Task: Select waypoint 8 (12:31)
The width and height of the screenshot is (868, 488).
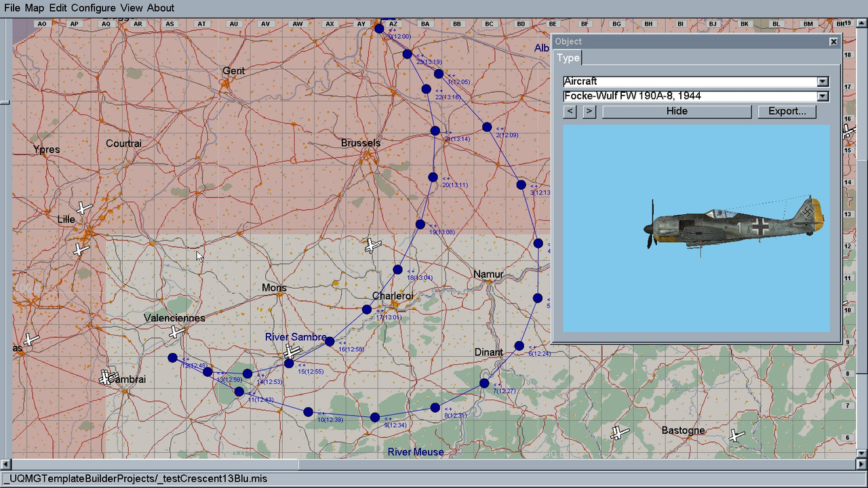Action: pyautogui.click(x=435, y=408)
